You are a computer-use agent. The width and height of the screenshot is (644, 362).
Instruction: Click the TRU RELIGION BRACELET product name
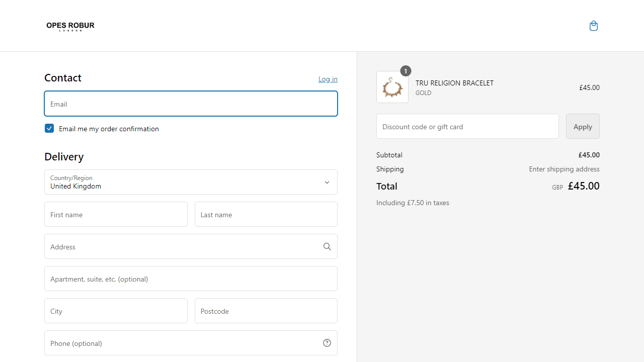click(454, 83)
